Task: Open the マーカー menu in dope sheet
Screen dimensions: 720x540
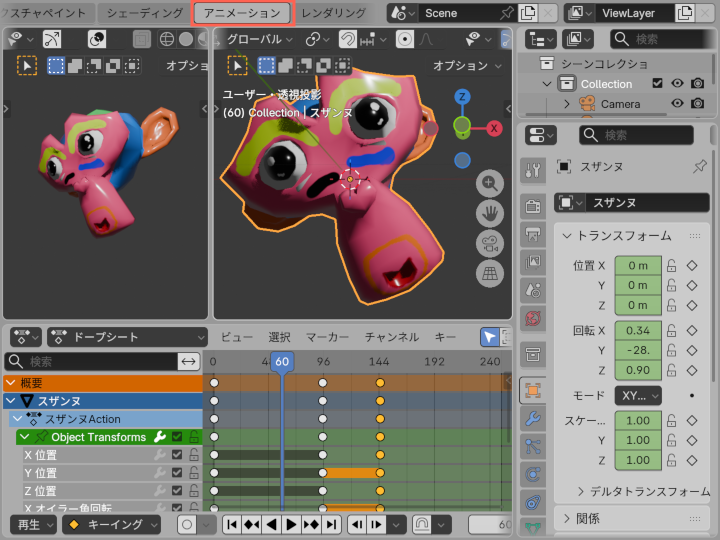Action: click(327, 337)
